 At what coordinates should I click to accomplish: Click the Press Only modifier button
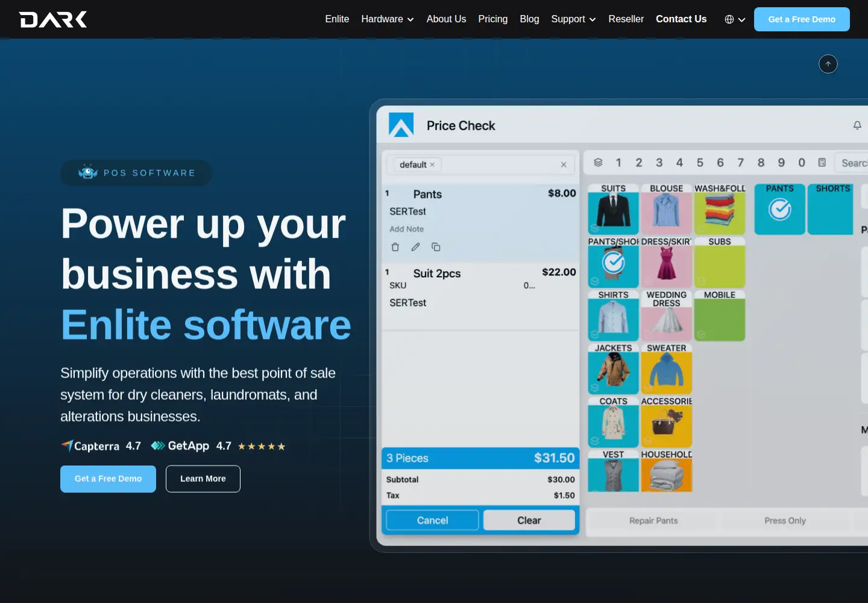pyautogui.click(x=785, y=520)
